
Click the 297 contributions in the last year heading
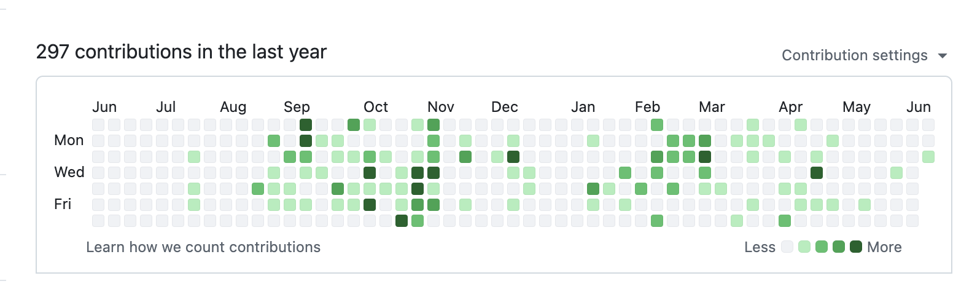pyautogui.click(x=181, y=52)
